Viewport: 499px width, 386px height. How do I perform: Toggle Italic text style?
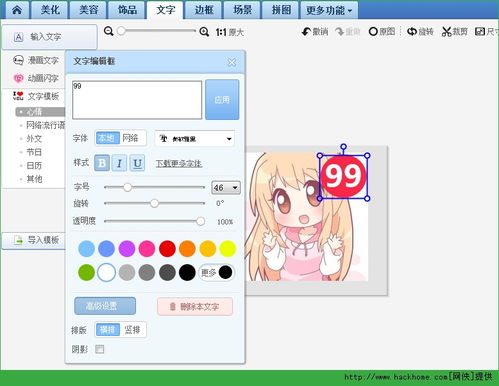(119, 163)
